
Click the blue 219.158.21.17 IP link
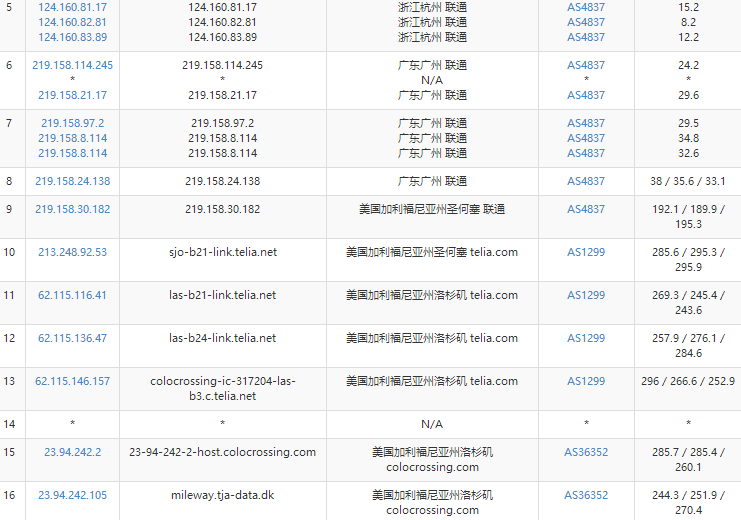pyautogui.click(x=72, y=95)
